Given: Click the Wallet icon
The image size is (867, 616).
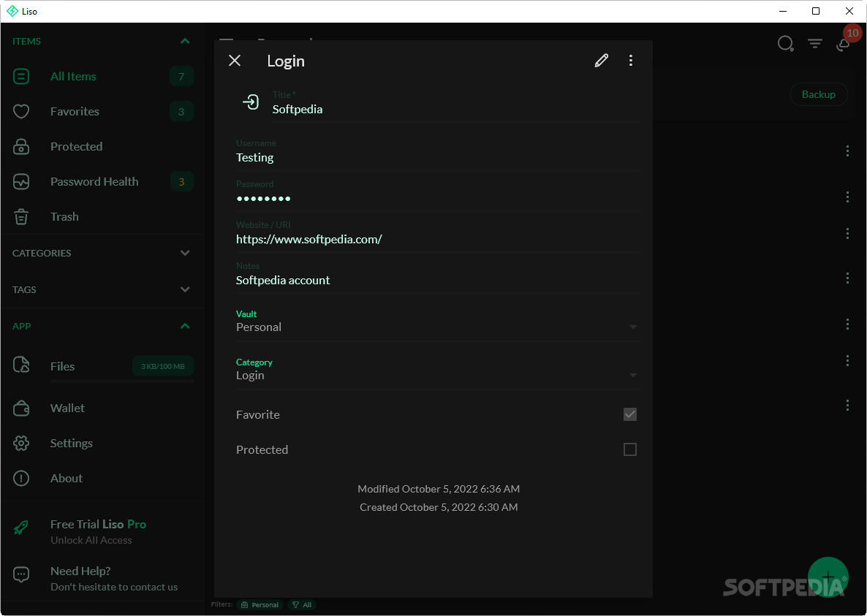Looking at the screenshot, I should click(x=21, y=408).
